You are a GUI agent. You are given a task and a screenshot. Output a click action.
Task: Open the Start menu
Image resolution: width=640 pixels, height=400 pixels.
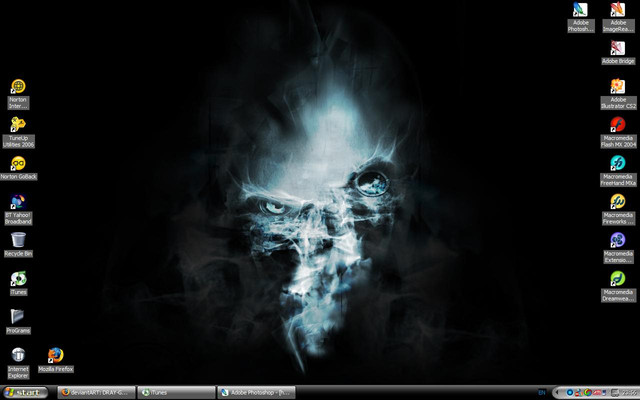click(x=24, y=393)
